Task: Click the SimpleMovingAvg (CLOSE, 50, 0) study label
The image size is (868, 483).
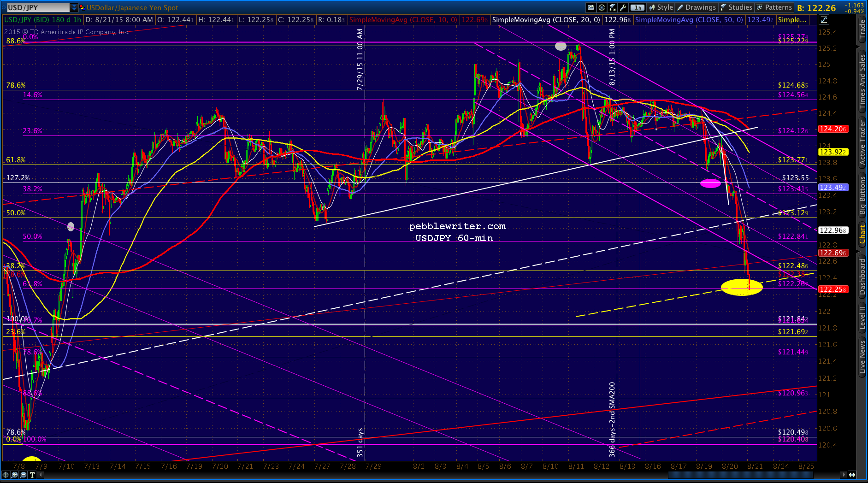Action: 689,19
